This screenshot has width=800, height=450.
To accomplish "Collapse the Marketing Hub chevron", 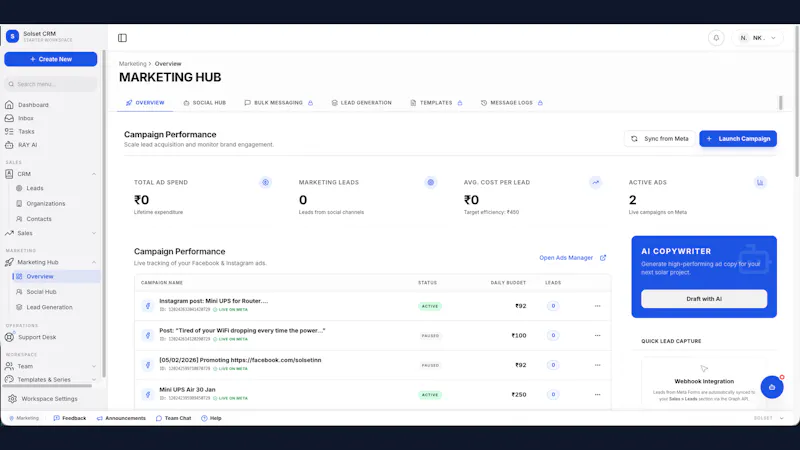I will click(x=94, y=262).
